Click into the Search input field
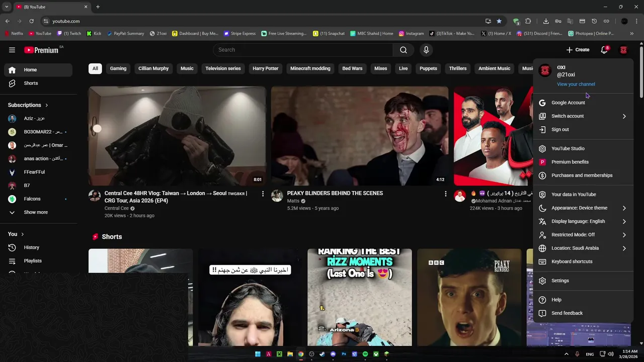Viewport: 644px width, 362px height. (303, 50)
